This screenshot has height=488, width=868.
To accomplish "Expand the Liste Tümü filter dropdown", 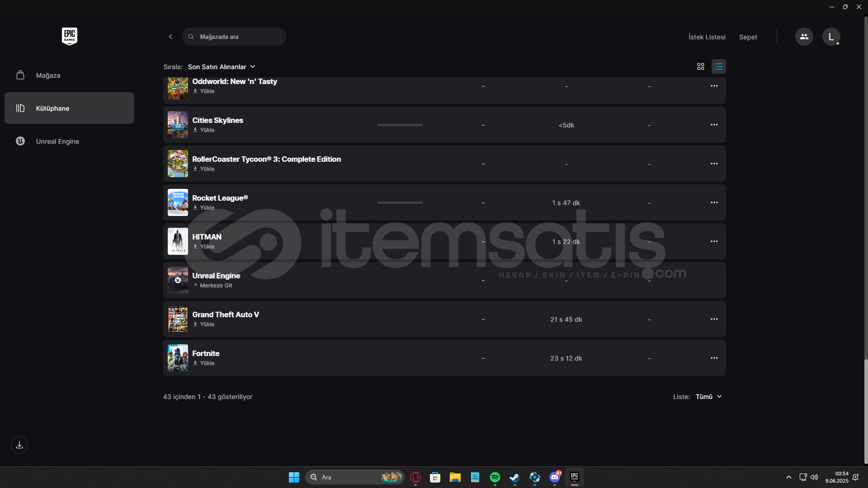I will tap(708, 396).
